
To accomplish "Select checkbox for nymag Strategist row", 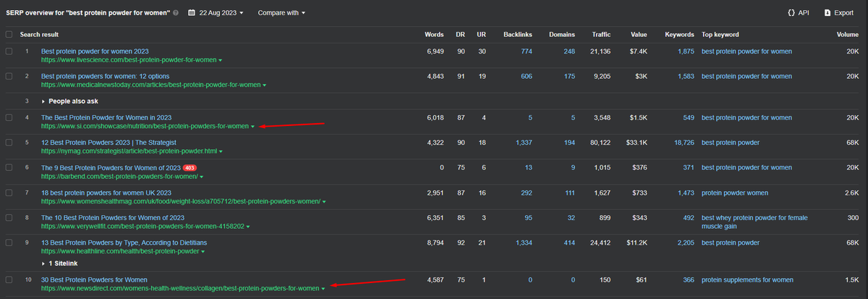I will point(9,143).
